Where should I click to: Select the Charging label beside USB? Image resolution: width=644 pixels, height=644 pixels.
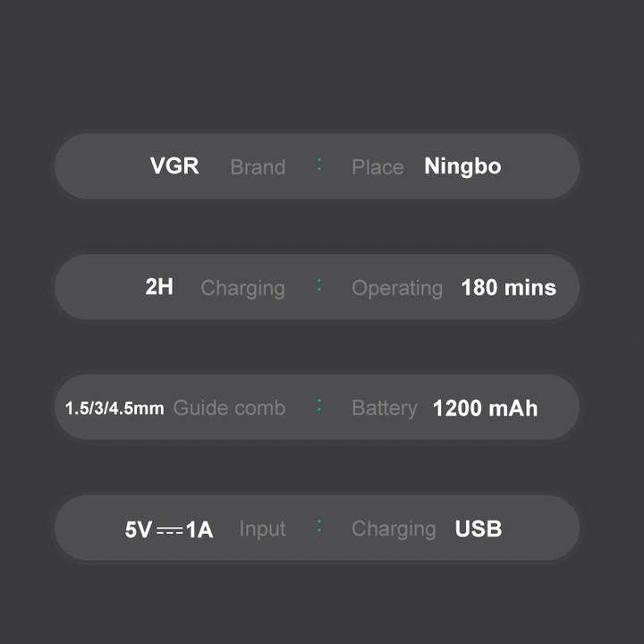point(394,530)
